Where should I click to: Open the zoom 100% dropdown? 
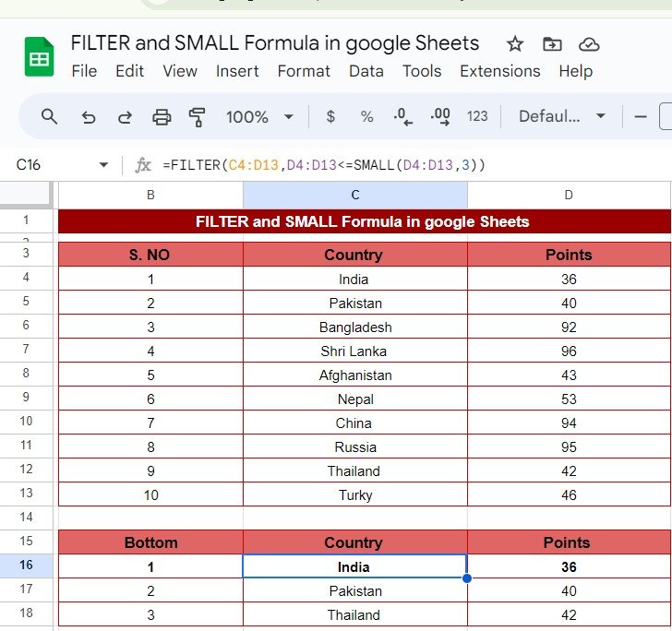click(x=259, y=116)
